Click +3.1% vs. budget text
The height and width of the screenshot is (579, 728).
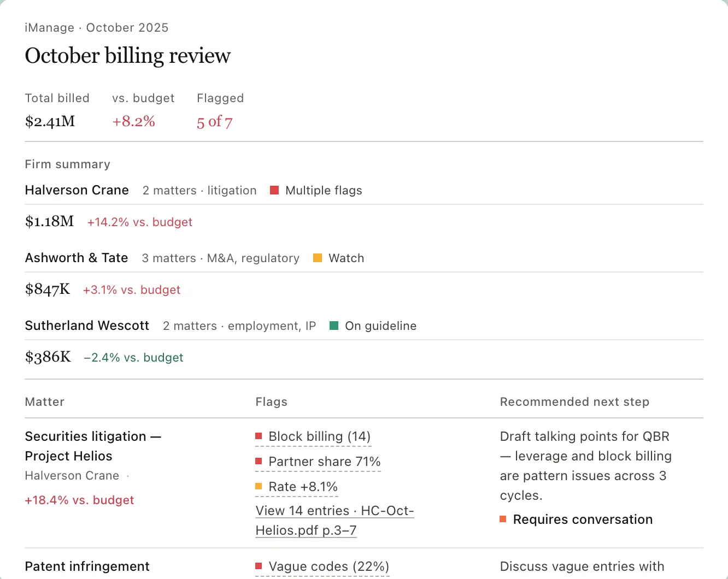(132, 290)
